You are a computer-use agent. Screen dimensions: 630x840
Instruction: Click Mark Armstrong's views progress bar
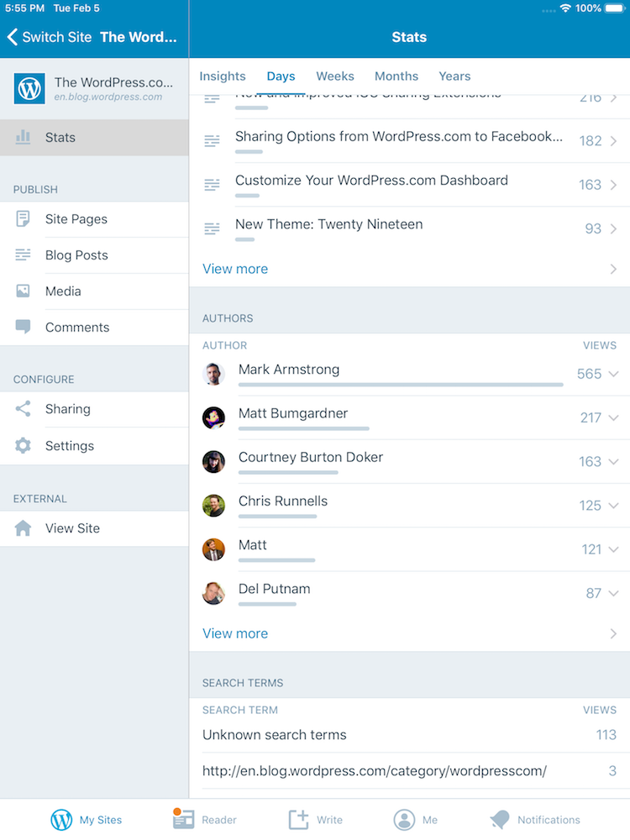(401, 385)
